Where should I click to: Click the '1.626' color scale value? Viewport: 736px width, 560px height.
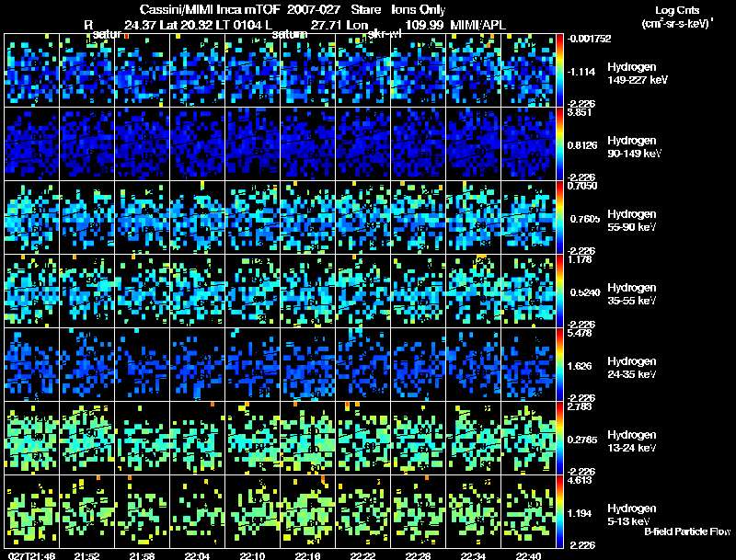tap(580, 366)
